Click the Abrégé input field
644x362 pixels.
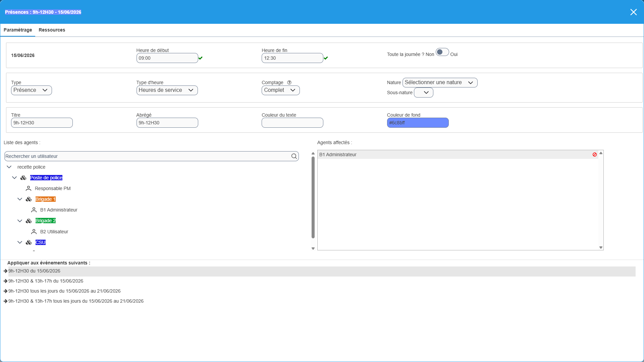coord(167,123)
